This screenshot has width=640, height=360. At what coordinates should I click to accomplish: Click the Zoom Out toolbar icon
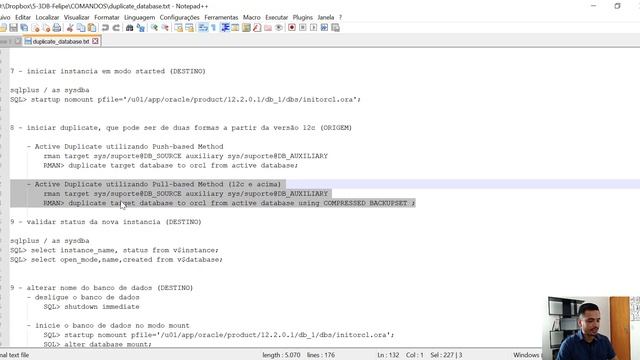[165, 28]
